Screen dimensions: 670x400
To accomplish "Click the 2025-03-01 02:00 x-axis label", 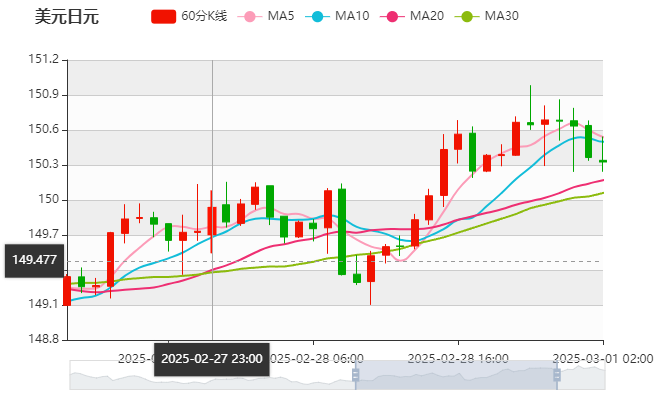I will coord(604,358).
